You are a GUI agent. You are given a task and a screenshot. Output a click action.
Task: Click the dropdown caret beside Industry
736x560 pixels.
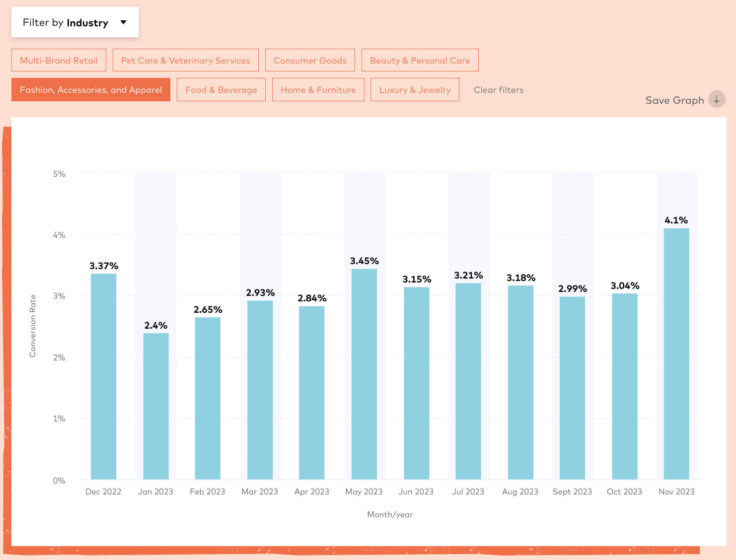pyautogui.click(x=124, y=22)
